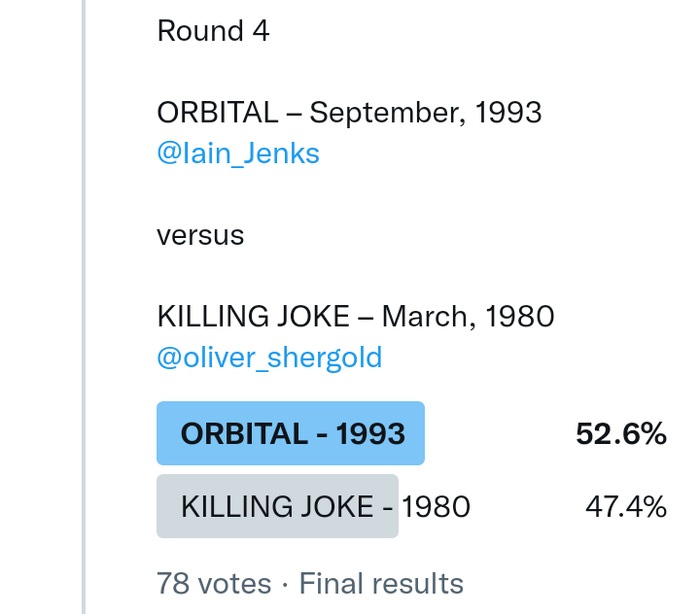Open the @oliver_shergold profile mention
700x614 pixels.
pyautogui.click(x=269, y=358)
